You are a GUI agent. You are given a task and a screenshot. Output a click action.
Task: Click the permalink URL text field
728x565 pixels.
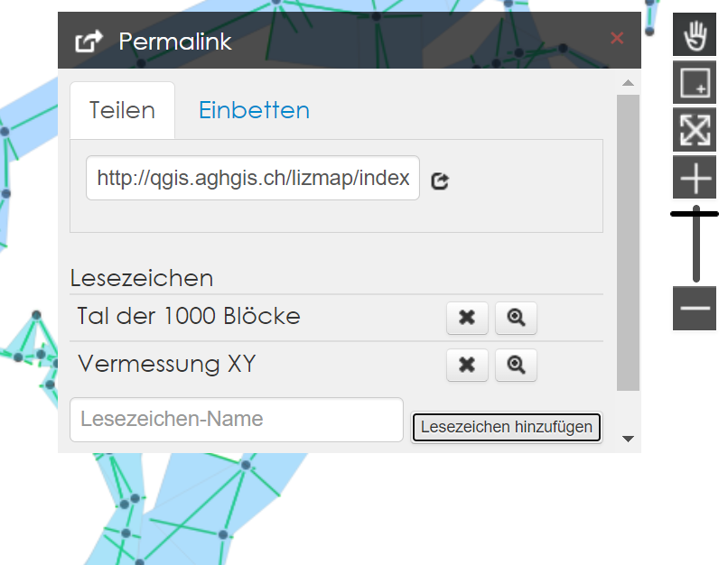point(253,179)
